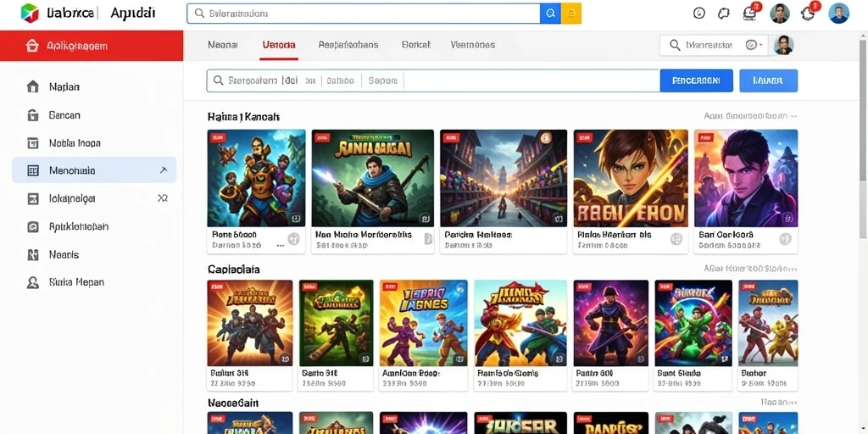This screenshot has width=868, height=434.
Task: Click the Sepera filter in the content search bar
Action: tap(382, 81)
